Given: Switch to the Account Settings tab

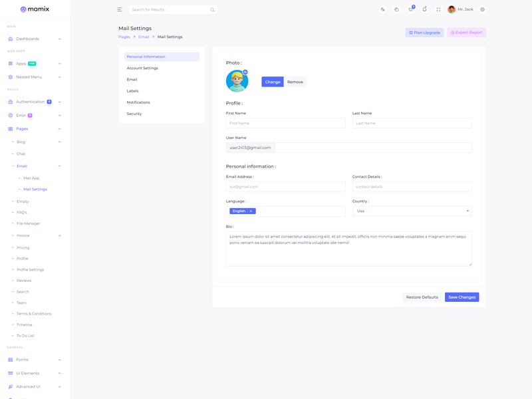Looking at the screenshot, I should [142, 68].
